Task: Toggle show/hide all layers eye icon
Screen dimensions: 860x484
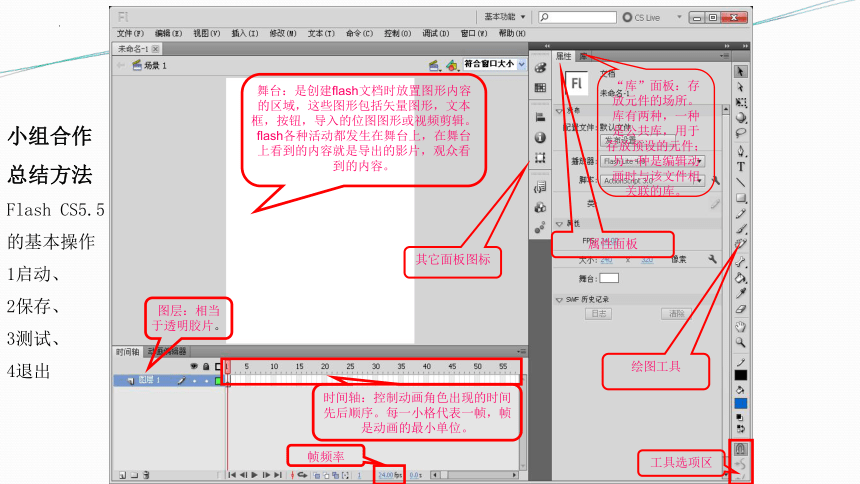Action: click(194, 367)
